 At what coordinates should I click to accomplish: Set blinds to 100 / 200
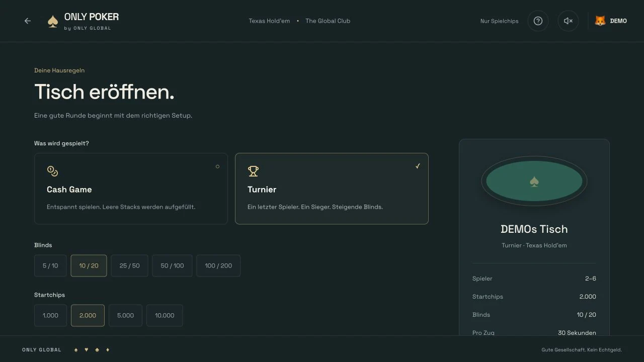point(218,265)
